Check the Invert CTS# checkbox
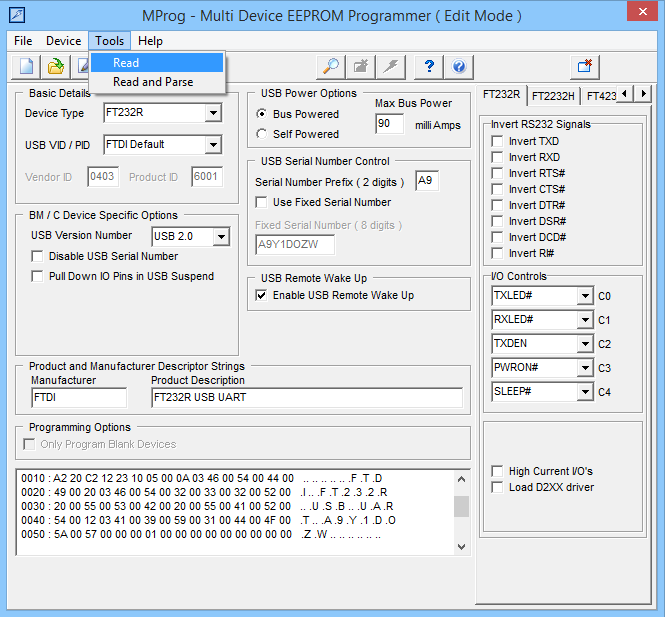The width and height of the screenshot is (665, 617). [x=497, y=189]
